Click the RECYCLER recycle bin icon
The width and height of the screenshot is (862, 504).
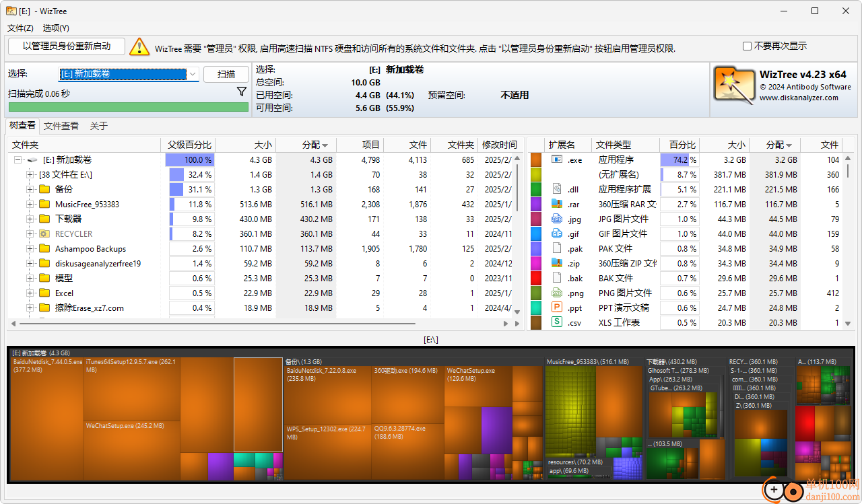click(x=45, y=234)
